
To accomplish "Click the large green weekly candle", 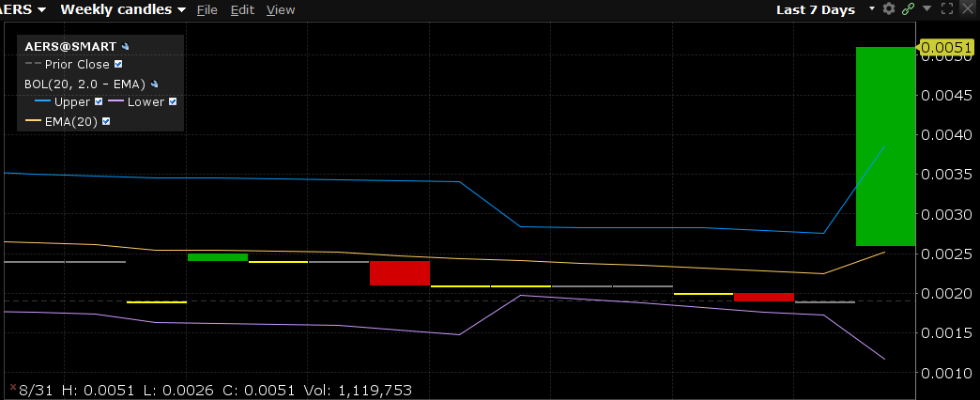I will [x=885, y=146].
